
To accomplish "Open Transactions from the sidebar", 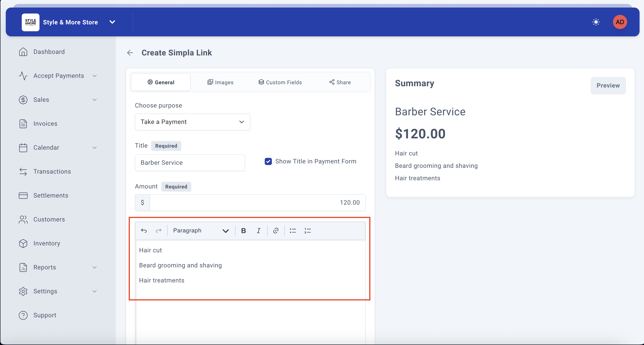I will coord(52,171).
